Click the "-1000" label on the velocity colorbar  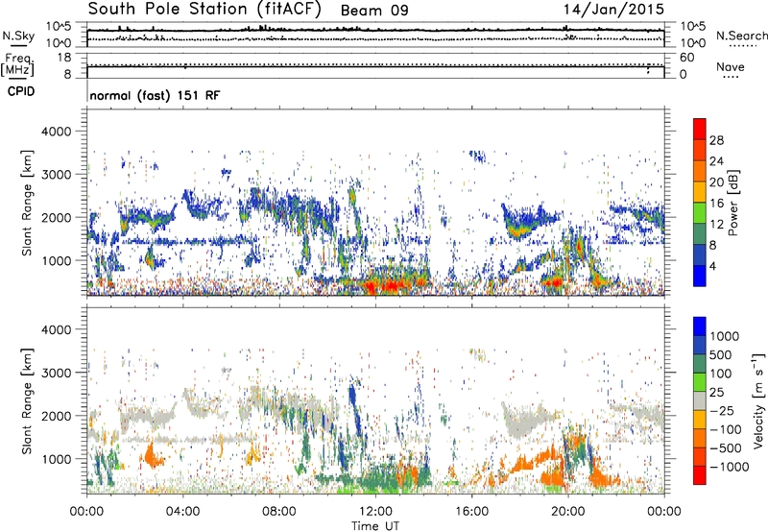[x=729, y=467]
